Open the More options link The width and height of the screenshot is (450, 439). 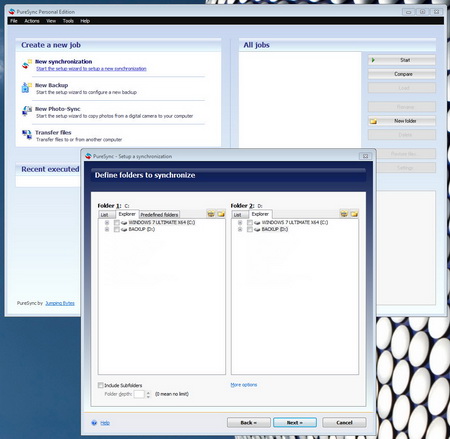[244, 385]
